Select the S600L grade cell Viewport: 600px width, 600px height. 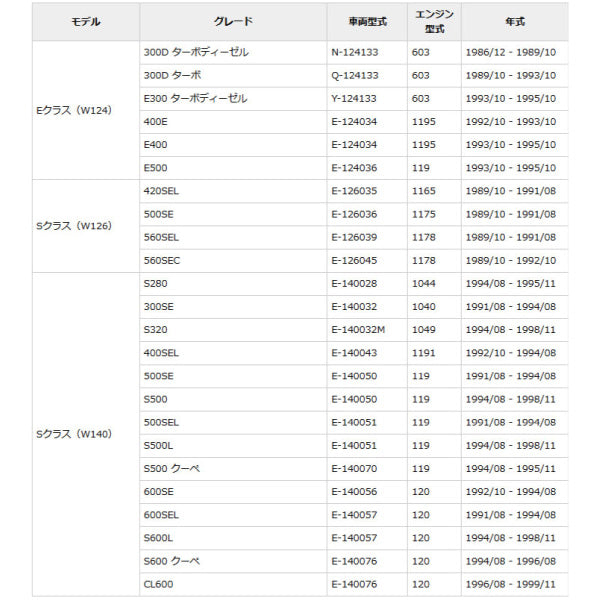(x=158, y=538)
